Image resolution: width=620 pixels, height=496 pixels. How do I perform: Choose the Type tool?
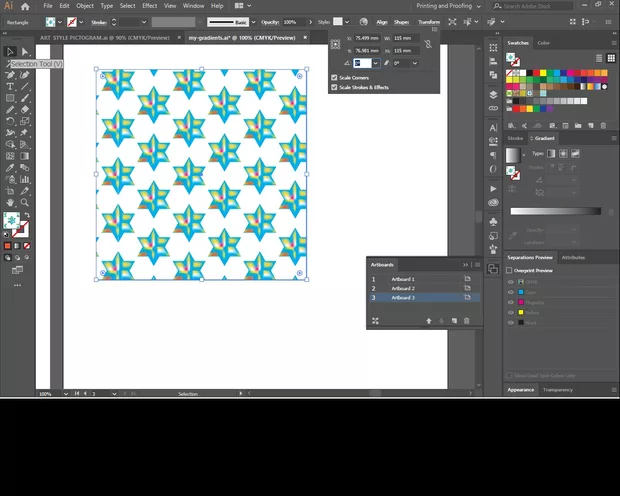pos(10,87)
